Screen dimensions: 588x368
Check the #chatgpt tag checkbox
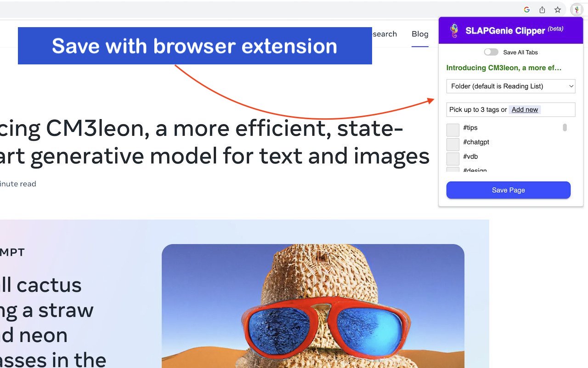pyautogui.click(x=453, y=144)
